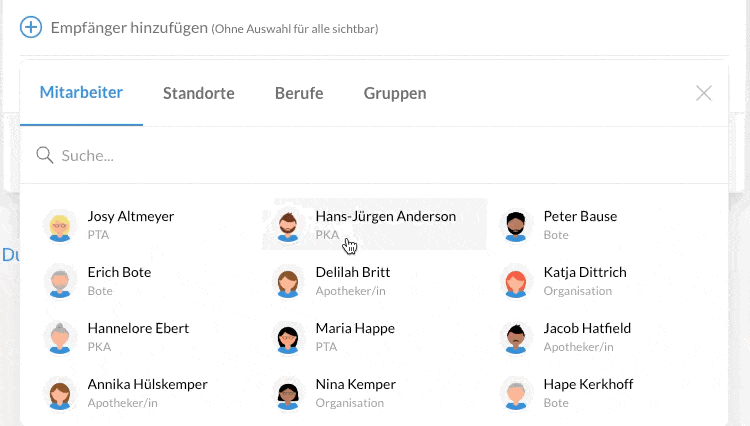
Task: Type in the Suche search field
Action: coord(380,155)
